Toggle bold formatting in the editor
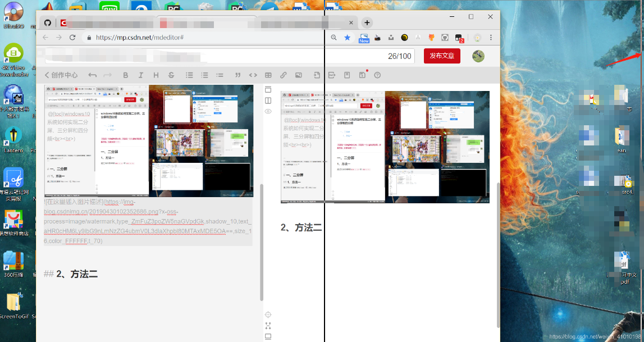The height and width of the screenshot is (342, 644). [126, 75]
